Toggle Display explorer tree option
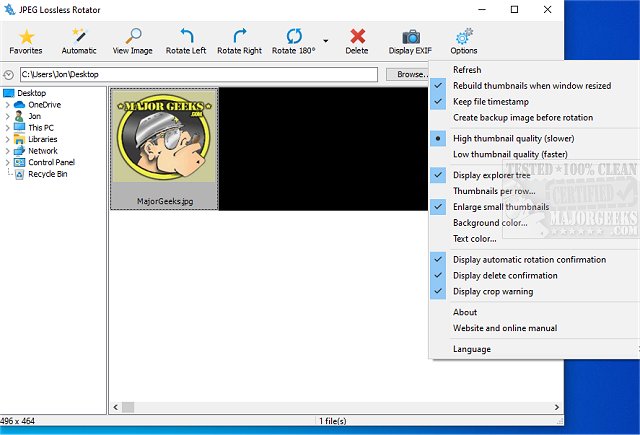 [535, 175]
